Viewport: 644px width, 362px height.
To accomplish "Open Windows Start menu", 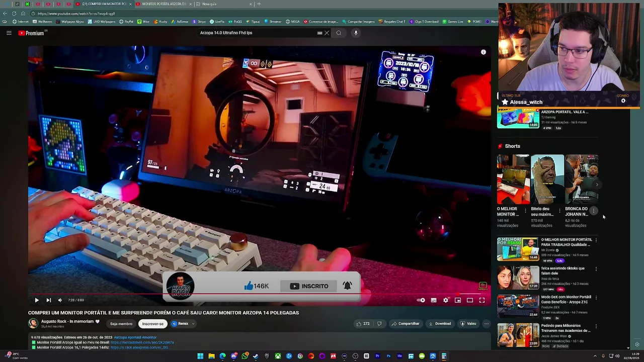I will coord(200,356).
